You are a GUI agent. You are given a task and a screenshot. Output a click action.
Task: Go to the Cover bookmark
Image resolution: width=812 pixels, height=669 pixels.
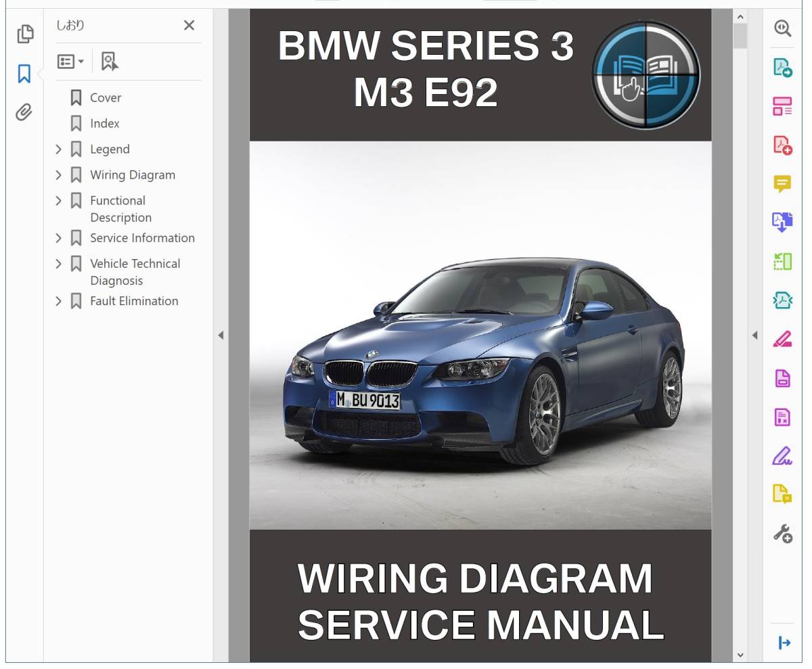(106, 97)
